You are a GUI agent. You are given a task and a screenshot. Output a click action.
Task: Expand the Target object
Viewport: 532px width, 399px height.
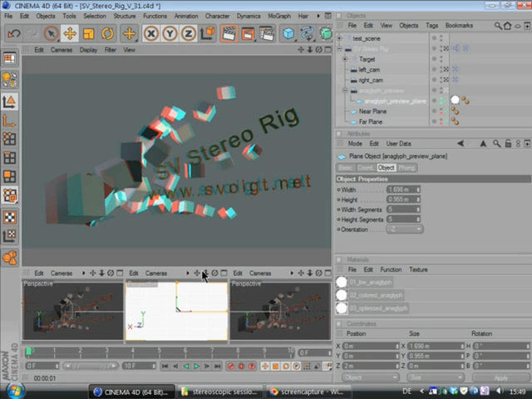(345, 59)
